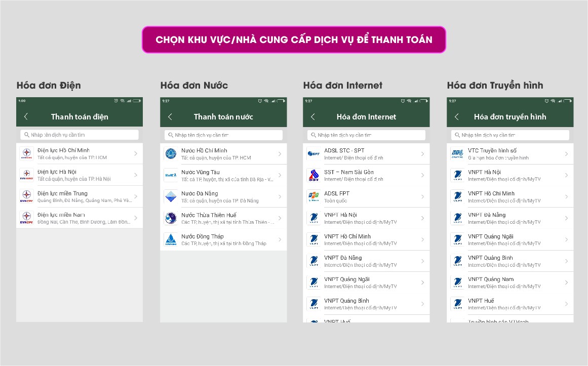Tap the Nước Vũng Tàu logo
The width and height of the screenshot is (588, 366).
click(171, 175)
